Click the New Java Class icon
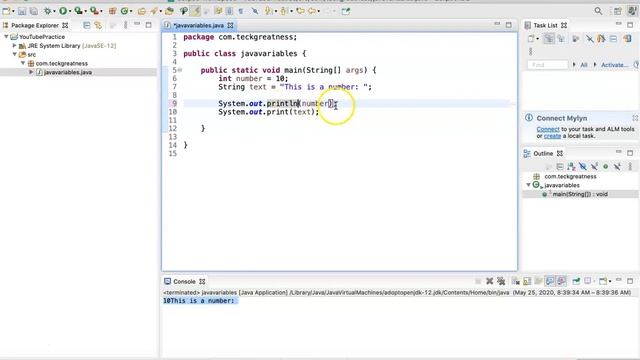Screen dimensions: 640x360 tap(124, 11)
